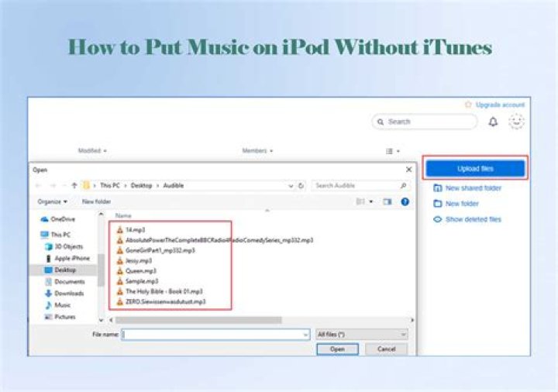Select Desktop in navigation pane

click(x=60, y=270)
